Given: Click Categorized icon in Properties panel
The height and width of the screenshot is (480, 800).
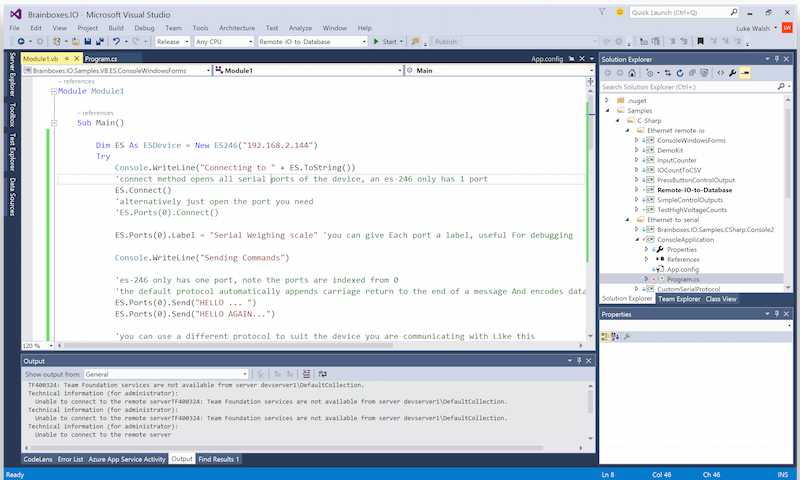Looking at the screenshot, I should pos(606,336).
